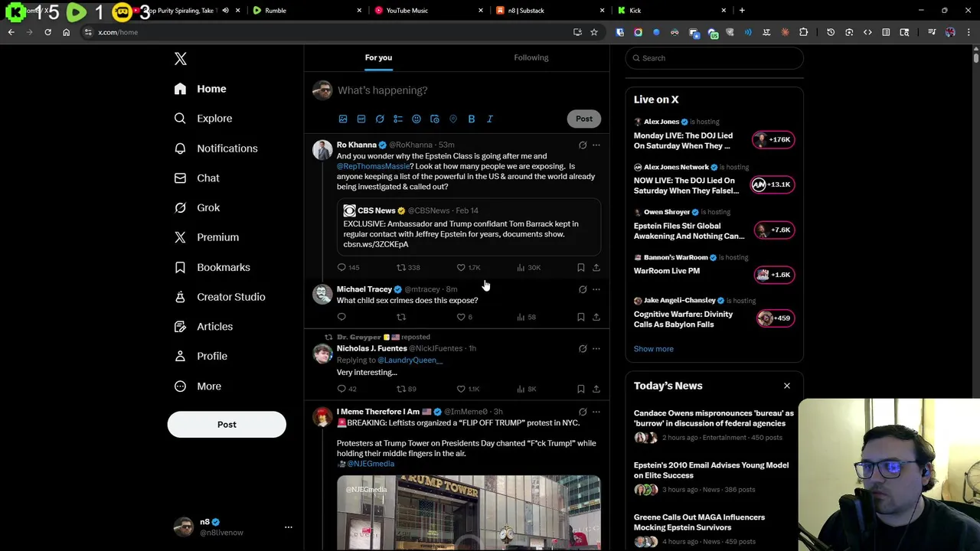Open Grok actions on Ro Khanna's post

583,145
